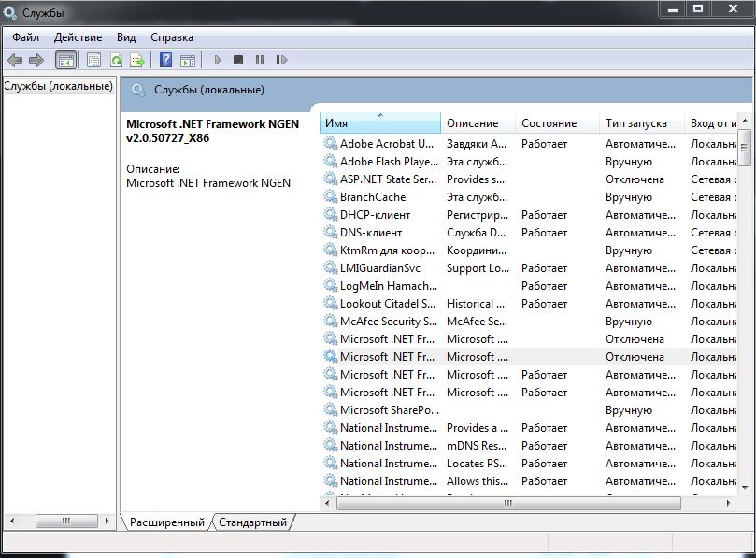This screenshot has width=756, height=558.
Task: Click the left tree pane scroll-right arrow
Action: 107,521
